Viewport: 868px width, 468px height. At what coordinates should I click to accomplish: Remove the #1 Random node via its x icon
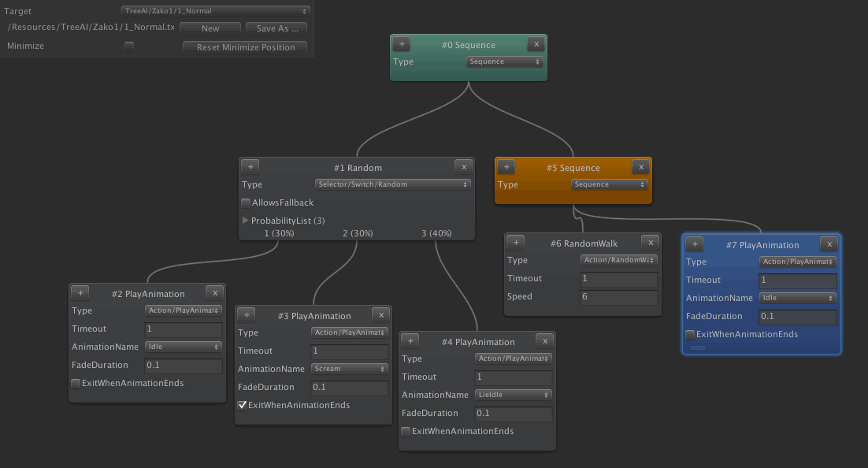(463, 166)
